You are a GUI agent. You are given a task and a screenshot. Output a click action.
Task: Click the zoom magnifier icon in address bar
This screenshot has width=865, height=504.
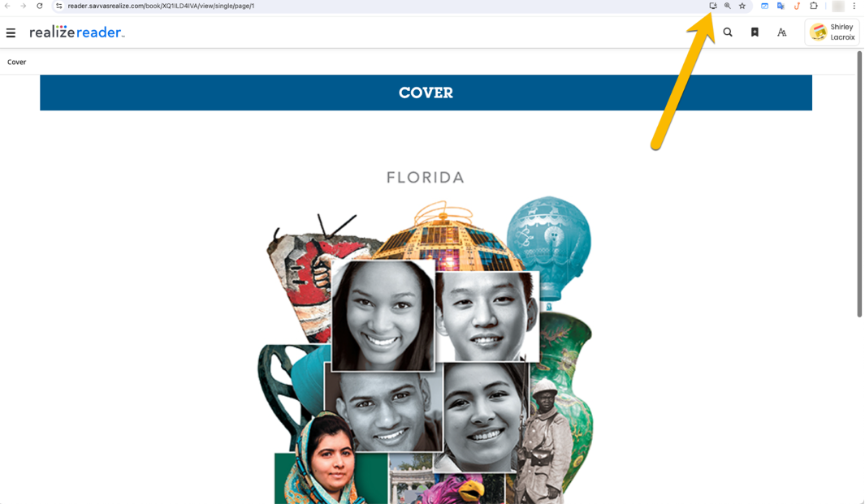[x=728, y=6]
